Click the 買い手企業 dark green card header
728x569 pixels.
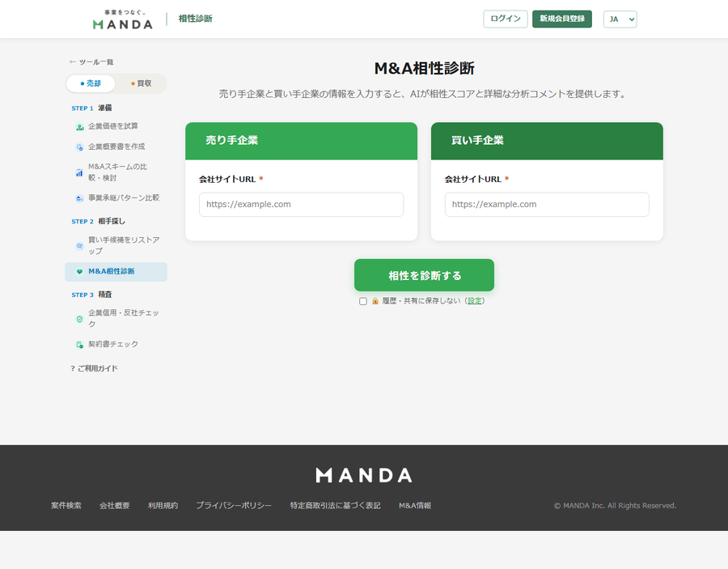(547, 141)
